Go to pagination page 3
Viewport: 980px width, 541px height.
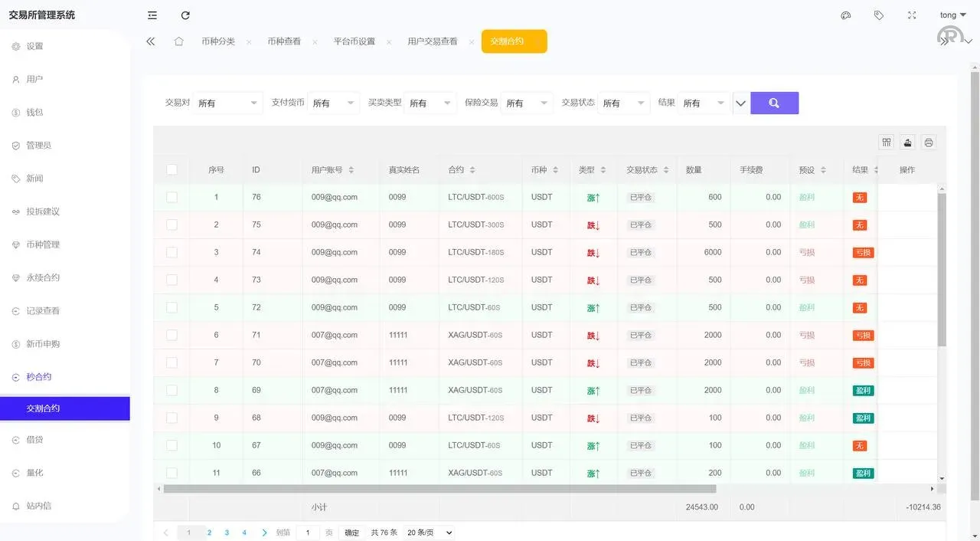227,532
